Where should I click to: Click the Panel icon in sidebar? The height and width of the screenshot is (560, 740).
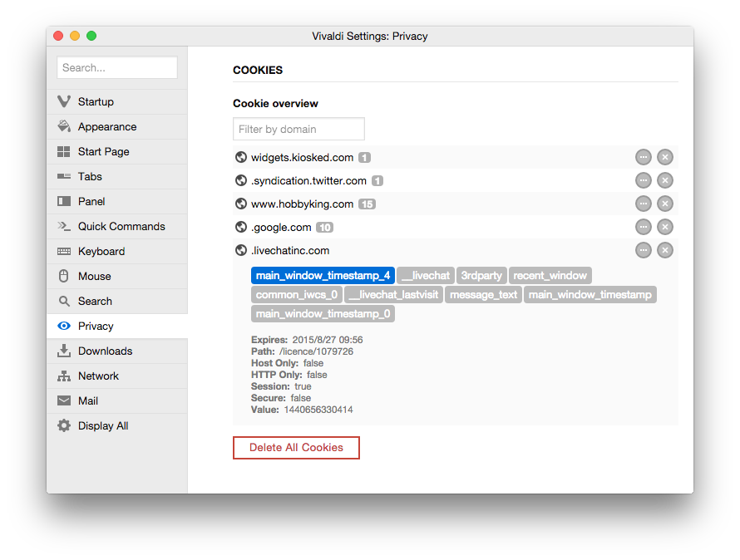coord(64,201)
